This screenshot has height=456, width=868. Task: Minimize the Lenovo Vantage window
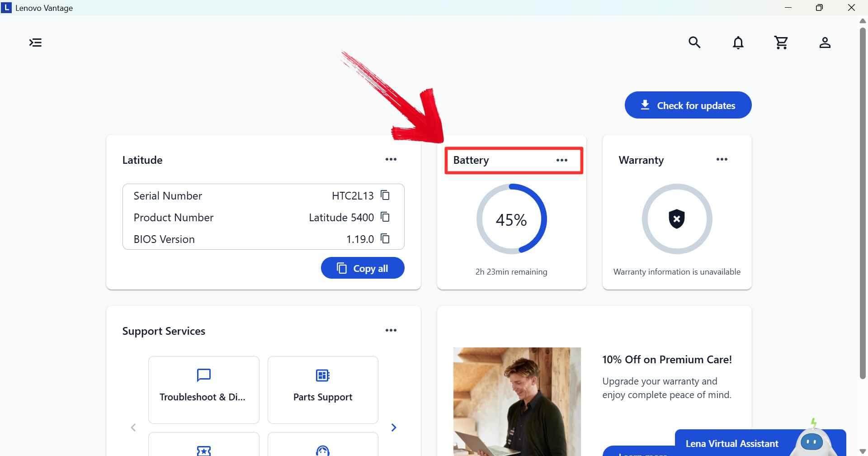788,8
